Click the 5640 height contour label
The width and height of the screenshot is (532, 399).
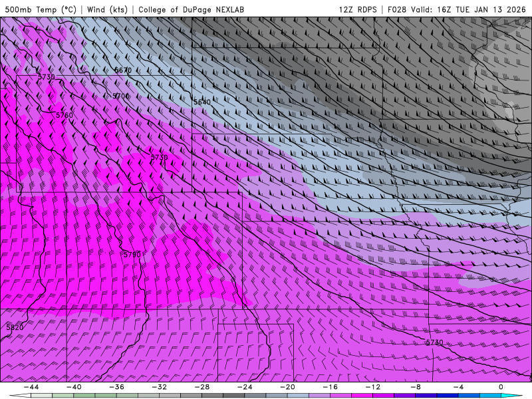(x=202, y=102)
